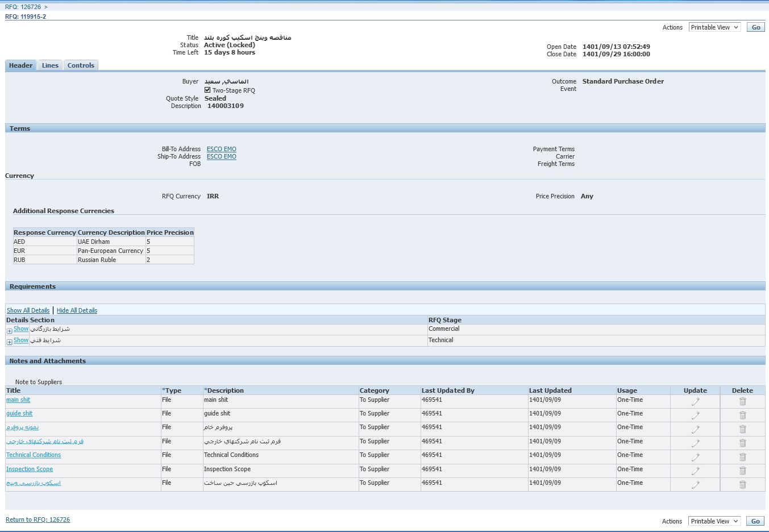Screen dimensions: 769x532
Task: Open the Technical Conditions attachment link
Action: click(34, 455)
